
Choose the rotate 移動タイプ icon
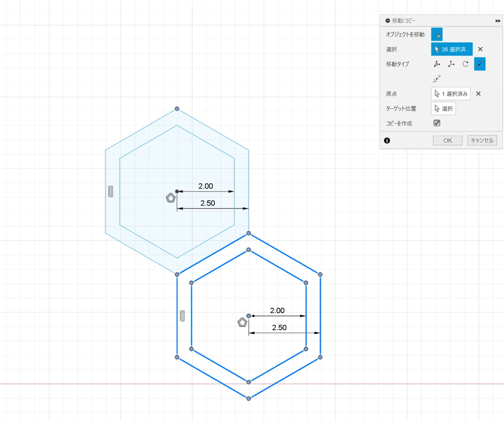coord(465,64)
